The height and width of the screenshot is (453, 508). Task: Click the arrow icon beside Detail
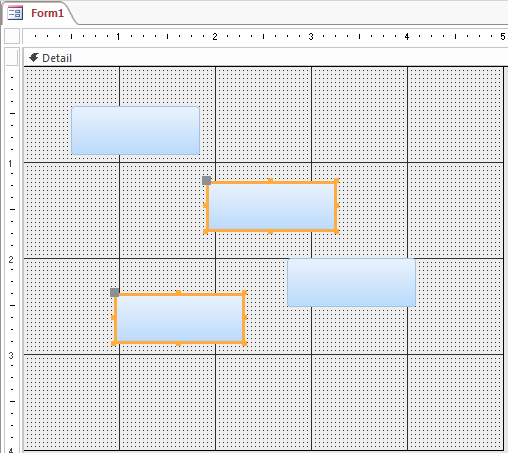pos(34,58)
